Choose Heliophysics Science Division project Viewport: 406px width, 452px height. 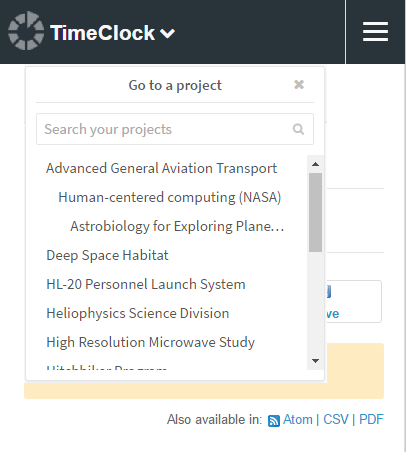(x=138, y=313)
